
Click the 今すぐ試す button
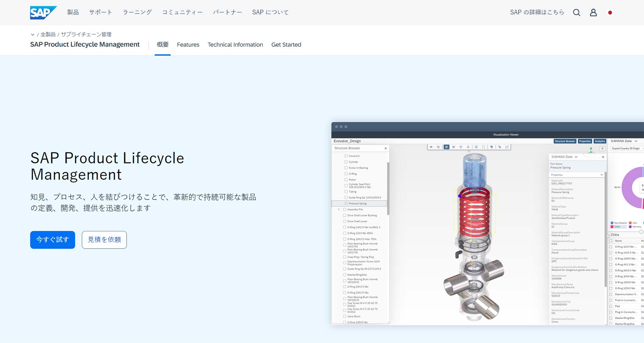tap(53, 240)
